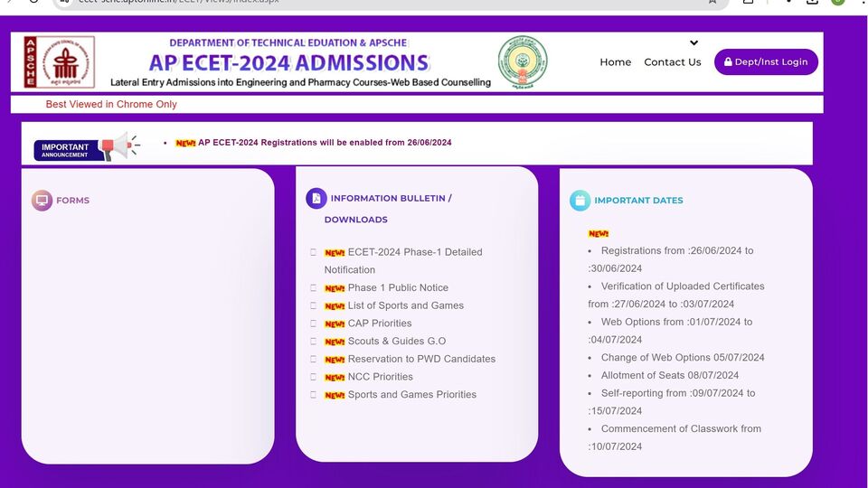Click the registrations enabled from 26/06/2024 announcement
Screen dimensions: 868x488
325,143
